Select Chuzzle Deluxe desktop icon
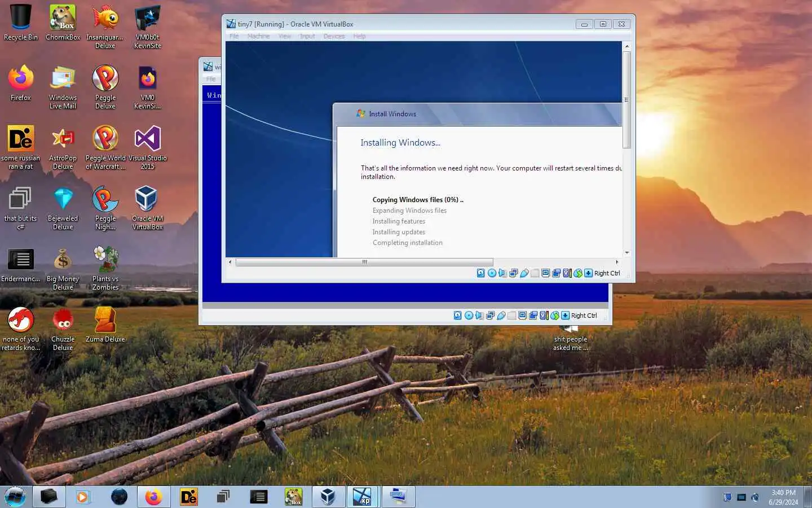Screen dimensions: 812x508 click(x=63, y=329)
